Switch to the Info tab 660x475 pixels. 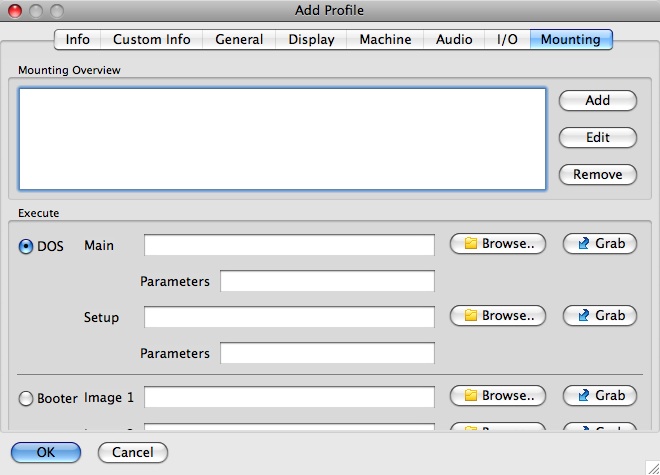point(77,40)
